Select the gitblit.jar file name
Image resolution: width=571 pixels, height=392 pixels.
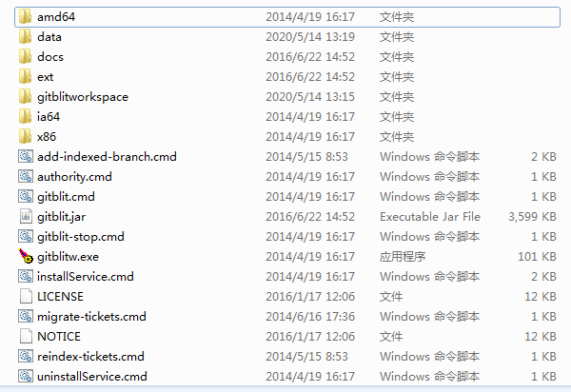click(62, 217)
